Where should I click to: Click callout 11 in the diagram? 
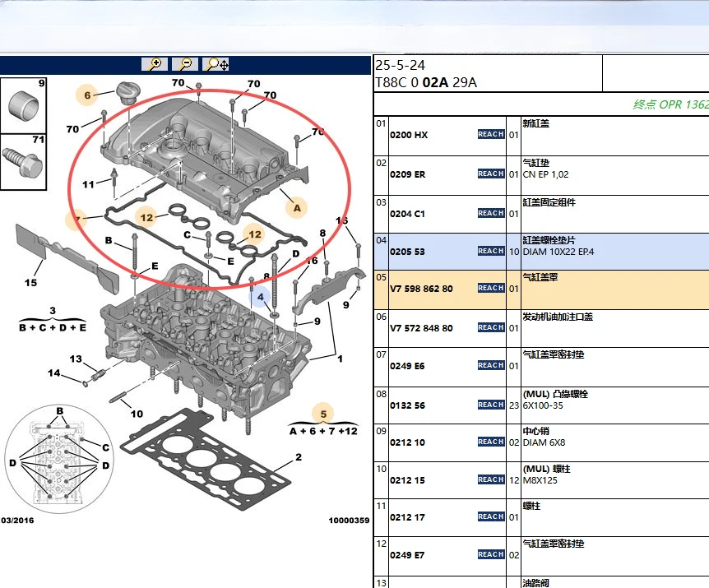88,184
